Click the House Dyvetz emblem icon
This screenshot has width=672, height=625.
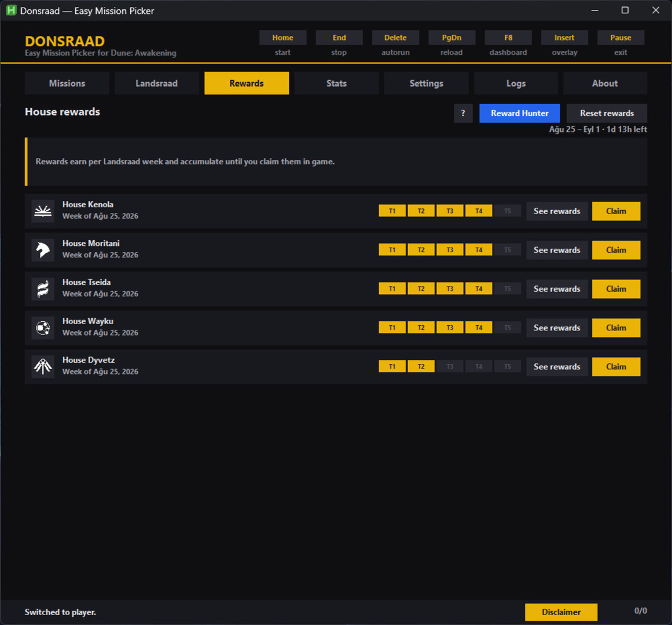(x=43, y=367)
